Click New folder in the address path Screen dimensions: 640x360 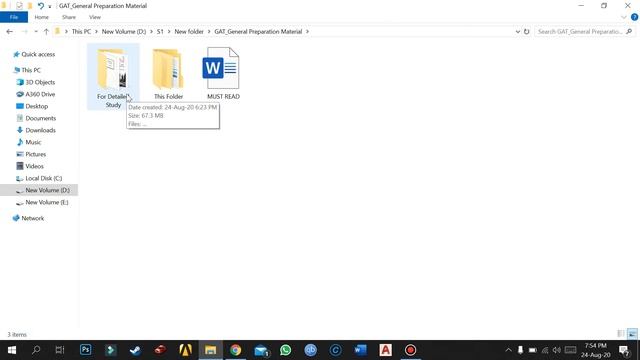click(189, 31)
